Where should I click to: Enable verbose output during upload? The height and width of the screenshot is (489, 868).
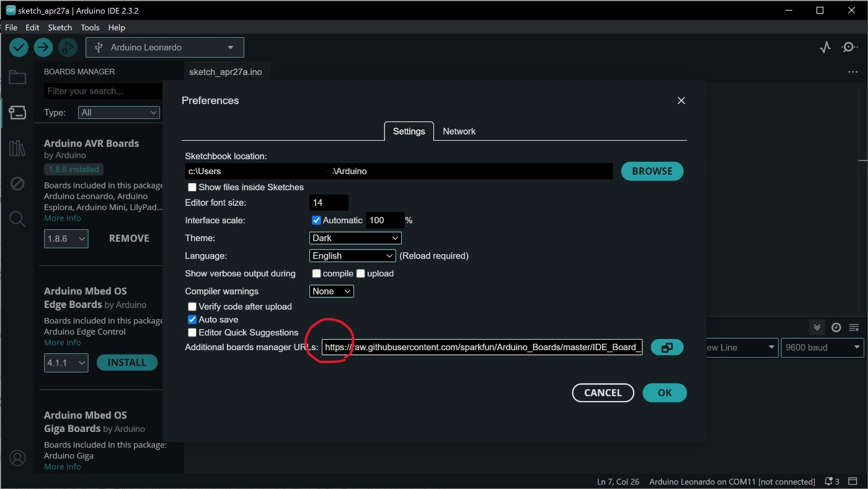pyautogui.click(x=360, y=273)
